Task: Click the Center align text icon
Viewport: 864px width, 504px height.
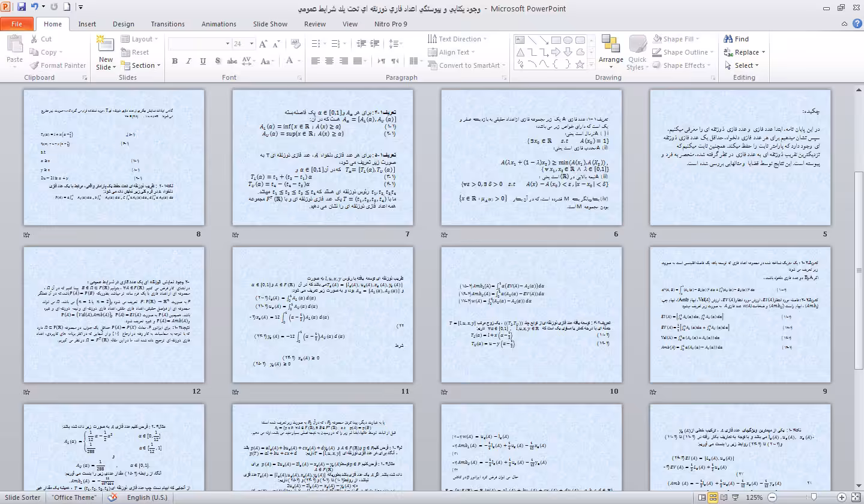Action: (329, 61)
